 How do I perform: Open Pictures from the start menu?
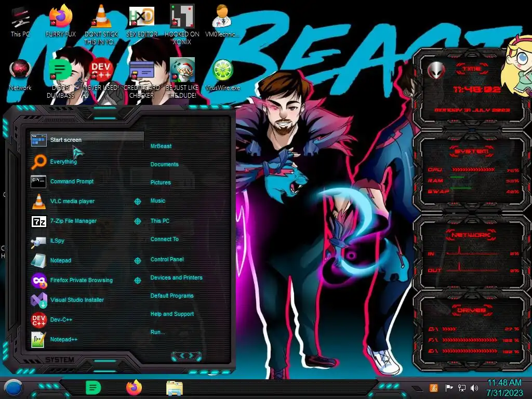(161, 182)
